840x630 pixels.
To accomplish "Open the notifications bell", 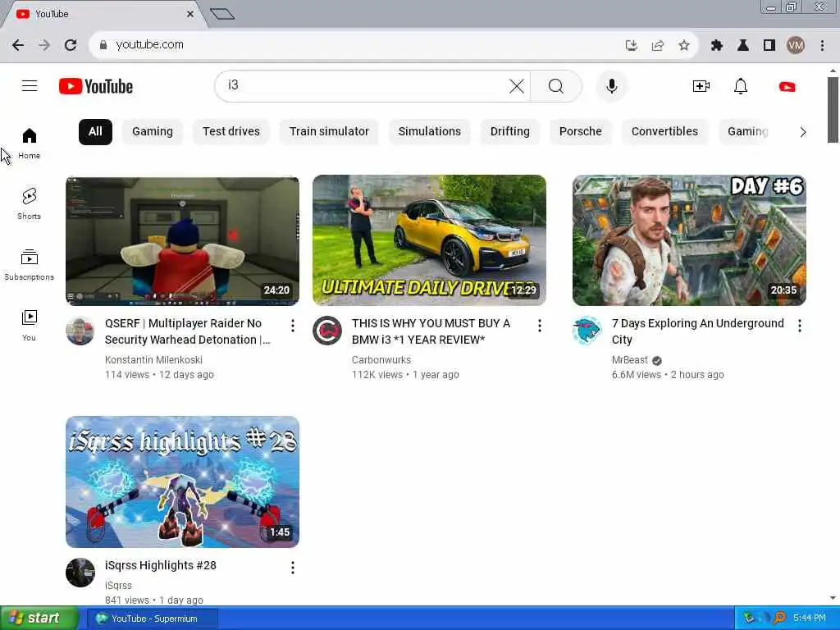I will (x=741, y=86).
